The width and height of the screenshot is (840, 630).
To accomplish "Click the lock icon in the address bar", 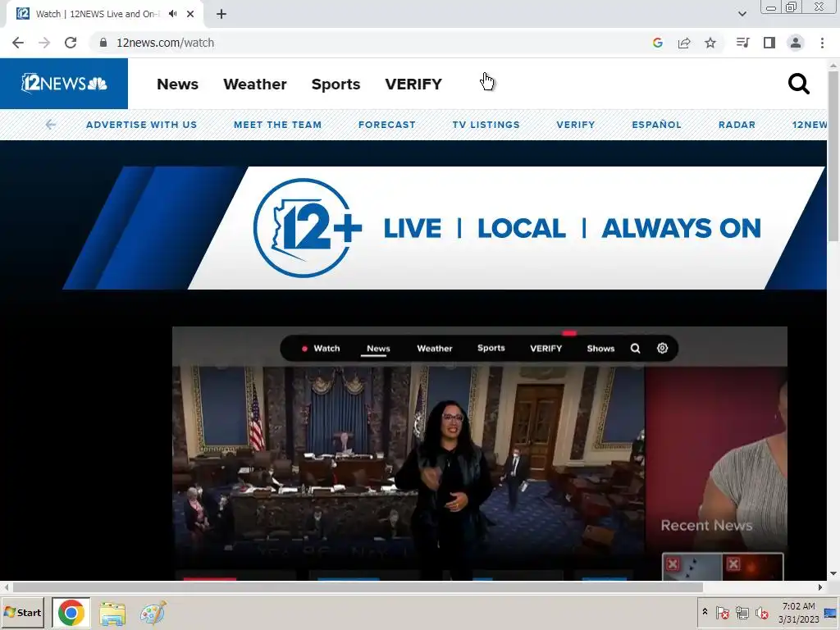I will click(x=103, y=43).
